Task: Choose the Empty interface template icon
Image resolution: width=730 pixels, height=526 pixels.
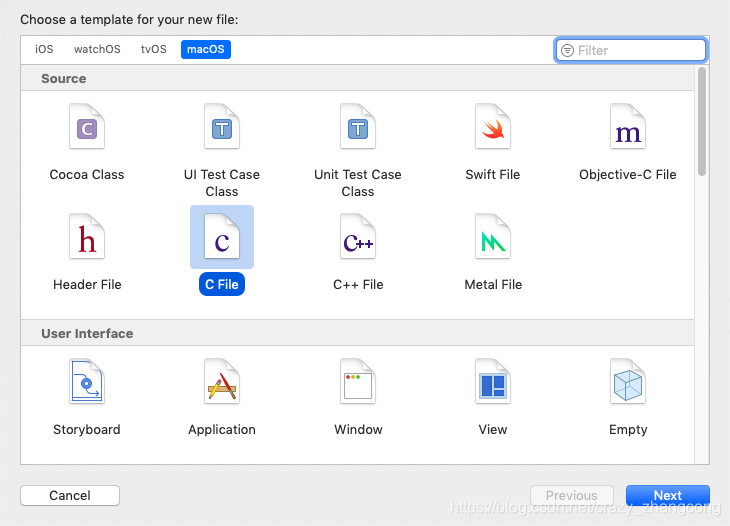Action: pos(628,381)
